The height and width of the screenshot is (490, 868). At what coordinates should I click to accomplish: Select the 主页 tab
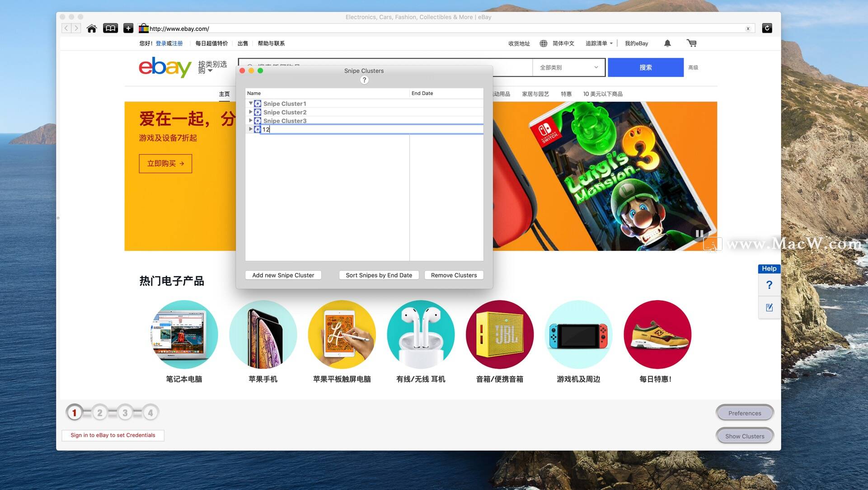(225, 94)
